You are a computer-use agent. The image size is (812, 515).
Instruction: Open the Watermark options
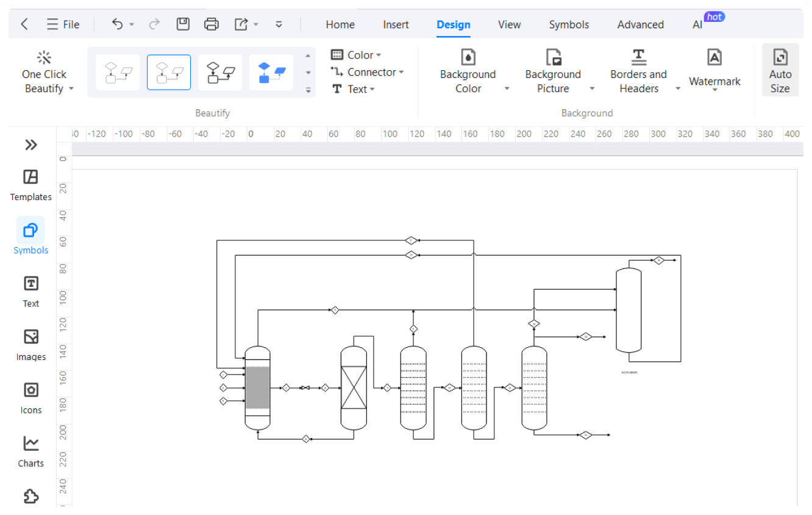(714, 70)
